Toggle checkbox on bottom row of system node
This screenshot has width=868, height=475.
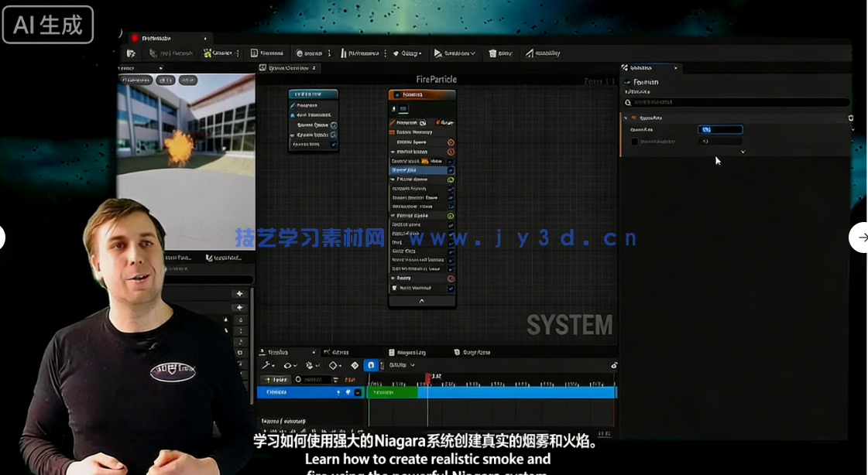coord(334,145)
